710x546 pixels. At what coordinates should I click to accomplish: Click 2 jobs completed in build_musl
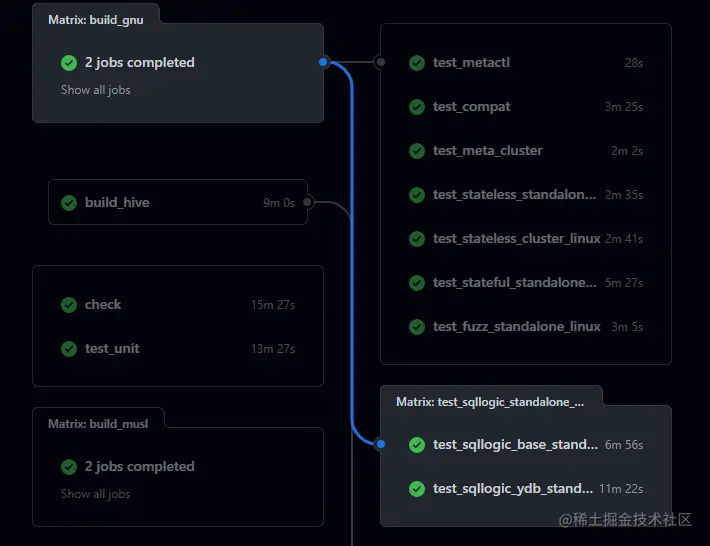tap(139, 466)
